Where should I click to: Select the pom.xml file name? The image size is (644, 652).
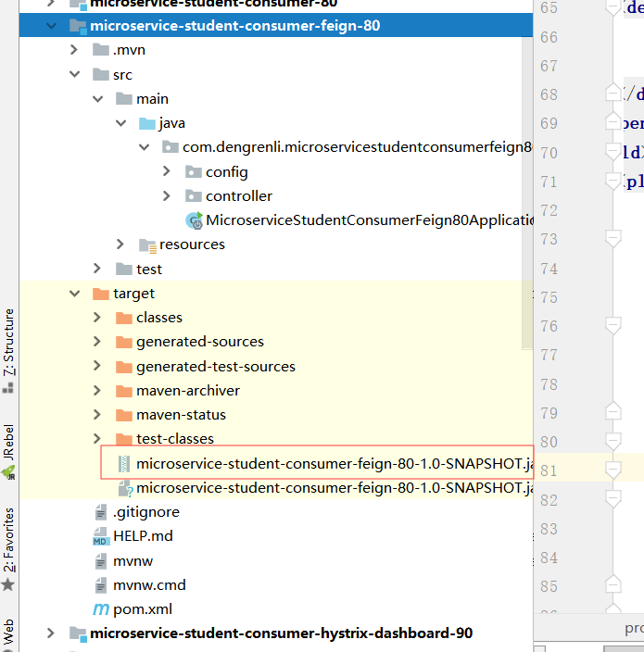(143, 609)
